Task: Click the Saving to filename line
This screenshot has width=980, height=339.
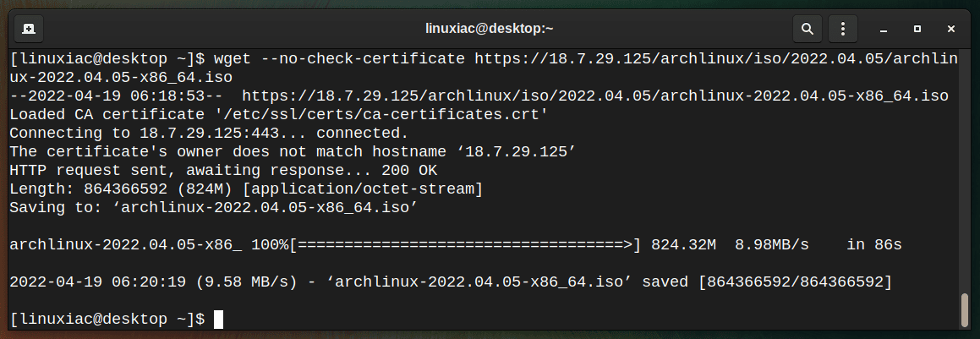Action: point(213,208)
